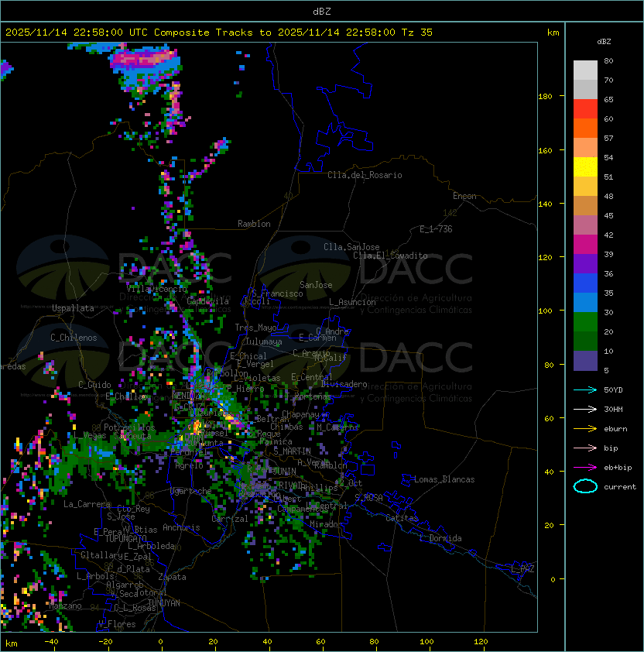
Task: Click the cyan 'current' ellipse legend symbol
Action: click(585, 486)
